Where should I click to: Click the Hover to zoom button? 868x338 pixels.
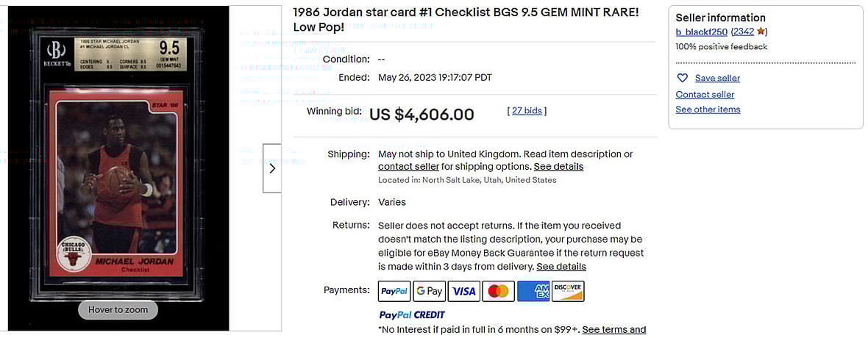(x=118, y=309)
